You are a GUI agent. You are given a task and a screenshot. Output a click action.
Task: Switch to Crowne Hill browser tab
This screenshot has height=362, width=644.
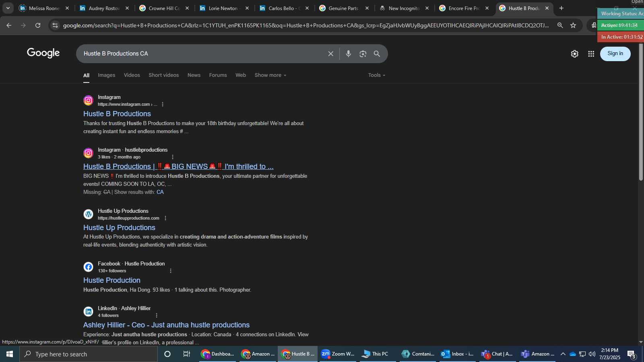pos(164,8)
